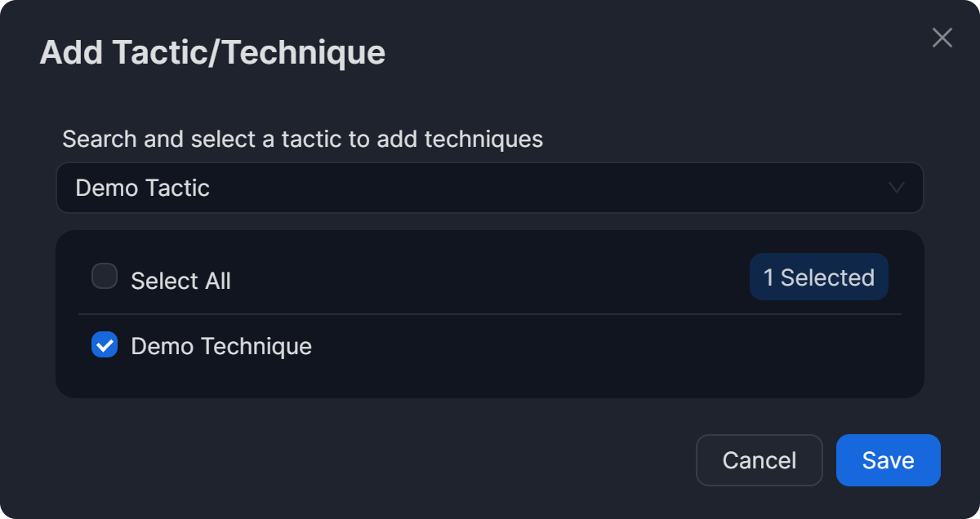
Task: Click blank dialog area left of Cancel
Action: 367,460
